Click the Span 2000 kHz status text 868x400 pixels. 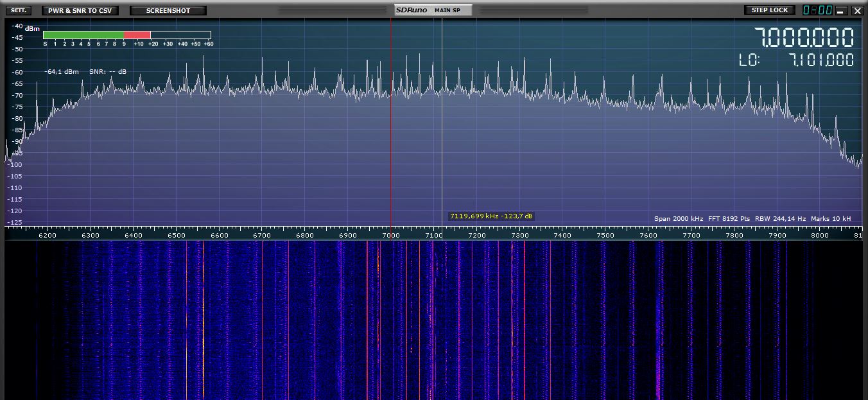point(679,219)
